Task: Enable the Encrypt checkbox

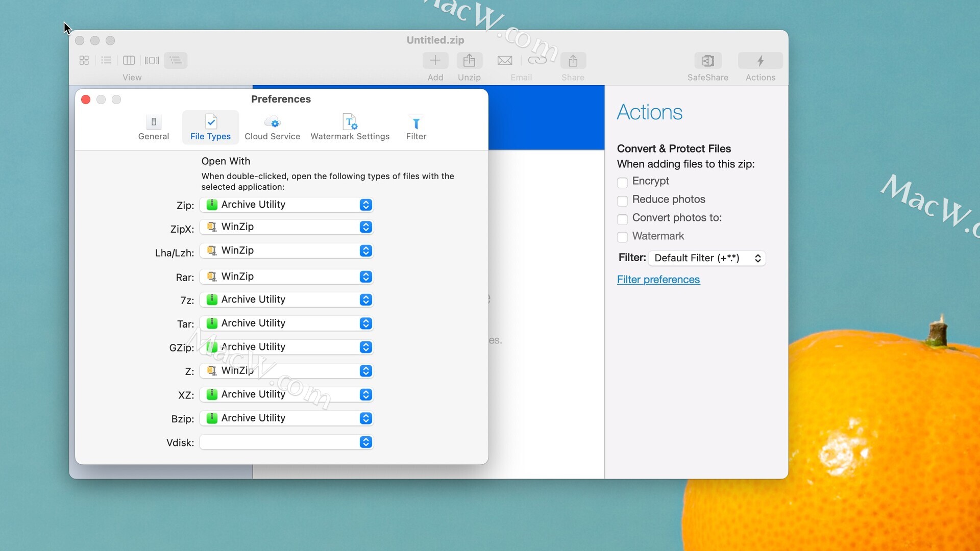Action: [x=622, y=182]
